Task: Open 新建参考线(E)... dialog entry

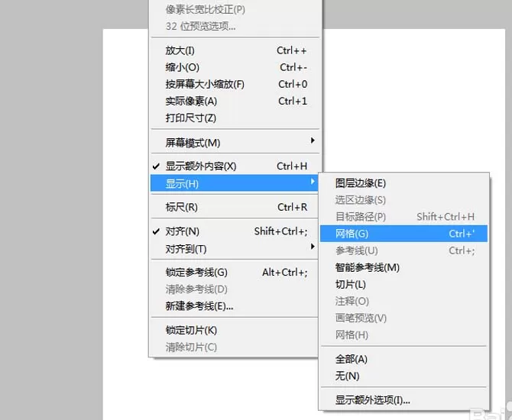Action: (235, 306)
